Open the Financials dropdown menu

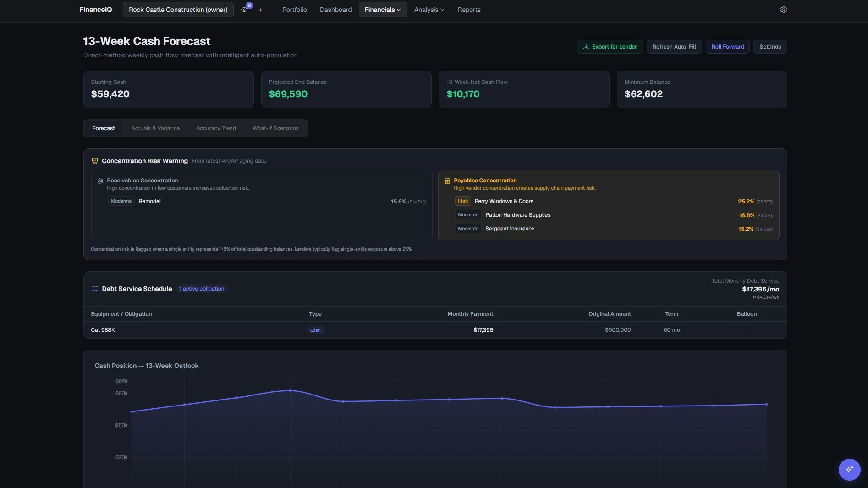(383, 9)
